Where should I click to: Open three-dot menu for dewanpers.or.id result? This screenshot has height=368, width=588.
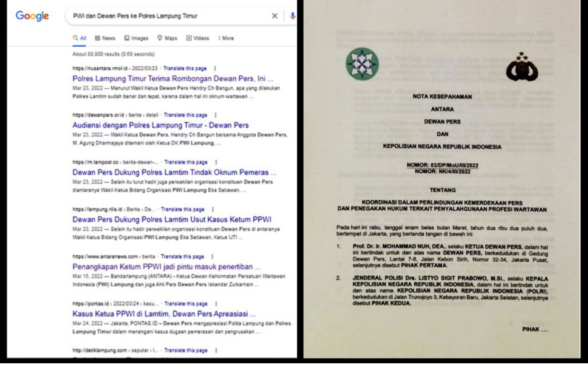point(215,115)
